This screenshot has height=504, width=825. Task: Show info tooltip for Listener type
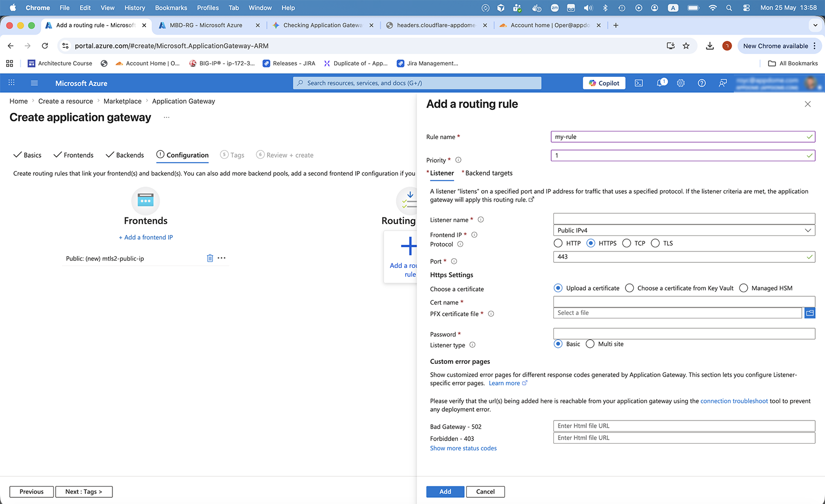[x=472, y=345]
